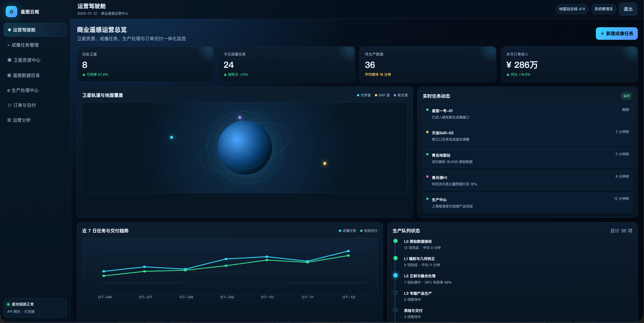The height and width of the screenshot is (323, 644).
Task: Open the 待生产数据 stat card
Action: coord(428,64)
